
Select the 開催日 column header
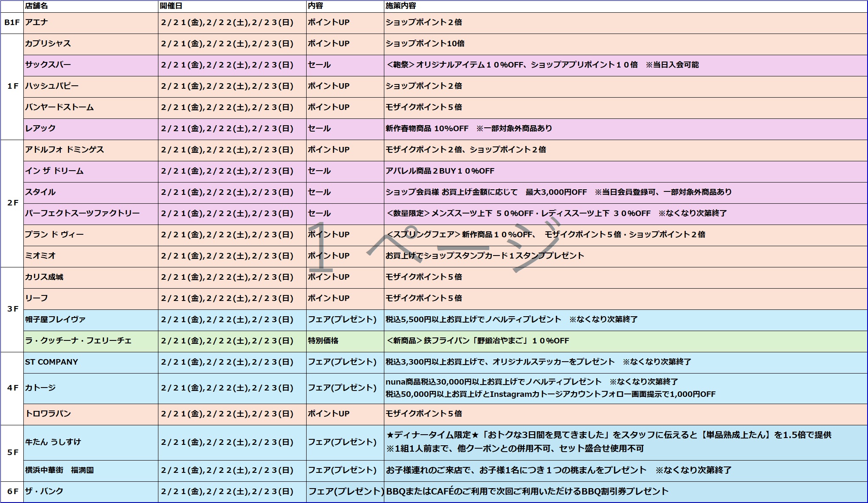pos(232,6)
